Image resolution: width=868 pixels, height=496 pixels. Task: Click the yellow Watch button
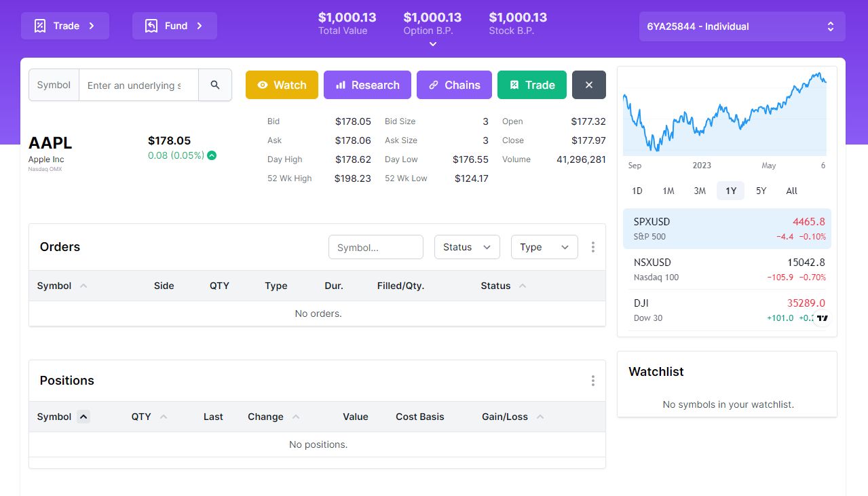[282, 85]
